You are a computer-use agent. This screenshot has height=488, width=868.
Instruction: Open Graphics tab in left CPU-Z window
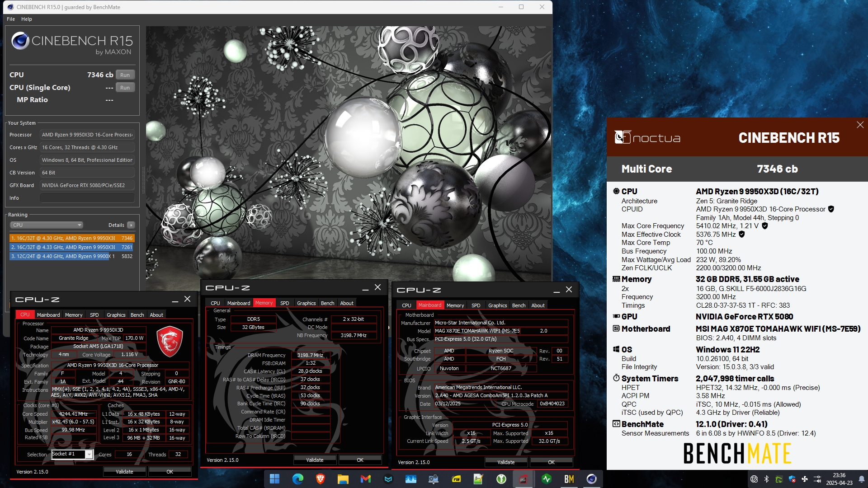[x=116, y=315]
